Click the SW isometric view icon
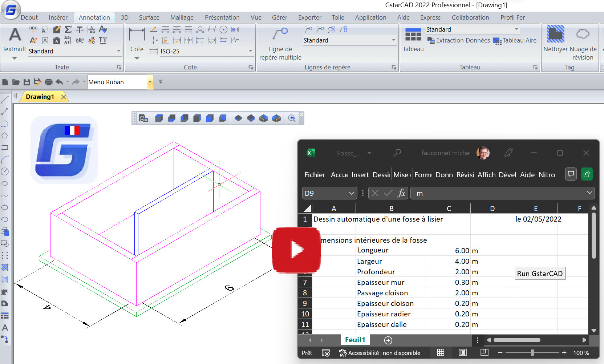This screenshot has width=604, height=364. point(238,118)
